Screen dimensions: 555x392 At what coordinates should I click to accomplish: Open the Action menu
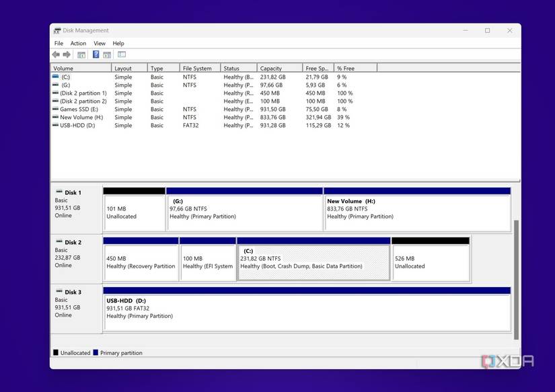(x=78, y=42)
